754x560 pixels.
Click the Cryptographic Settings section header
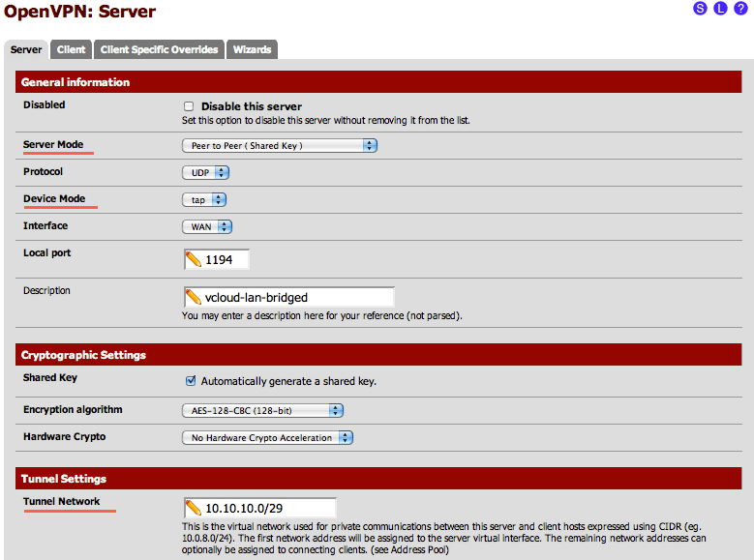point(378,355)
